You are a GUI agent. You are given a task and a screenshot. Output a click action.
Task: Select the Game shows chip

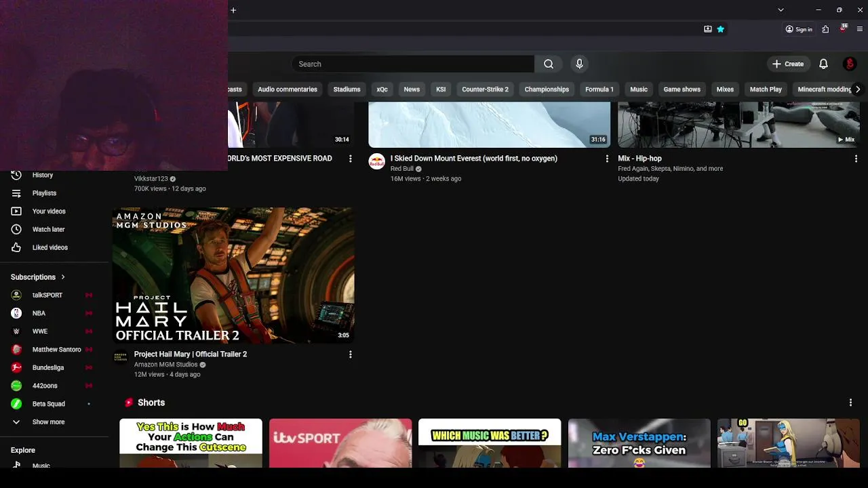click(682, 89)
